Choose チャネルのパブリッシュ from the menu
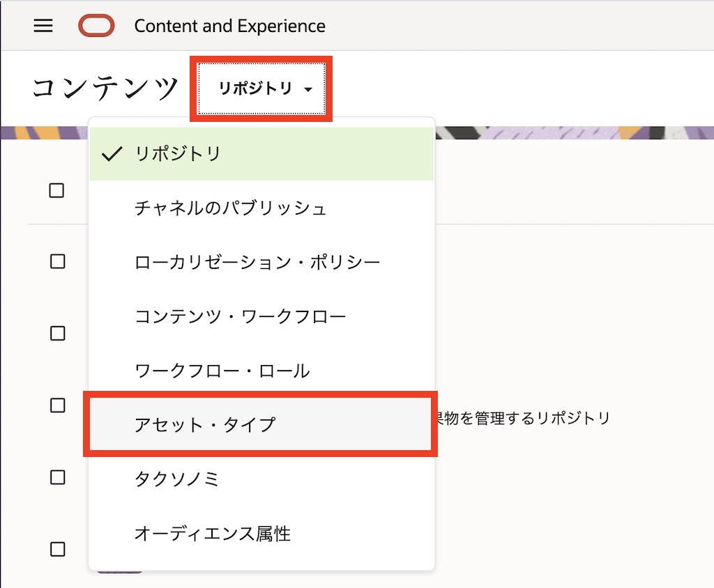This screenshot has width=714, height=588. point(230,208)
